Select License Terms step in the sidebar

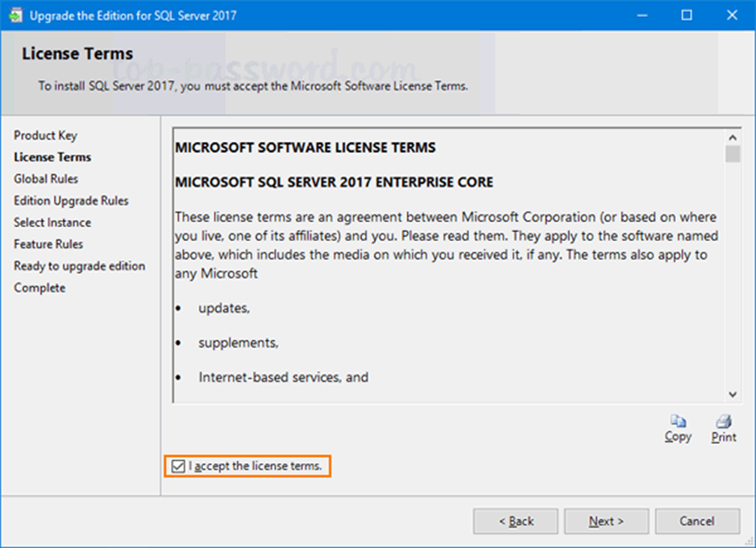52,157
